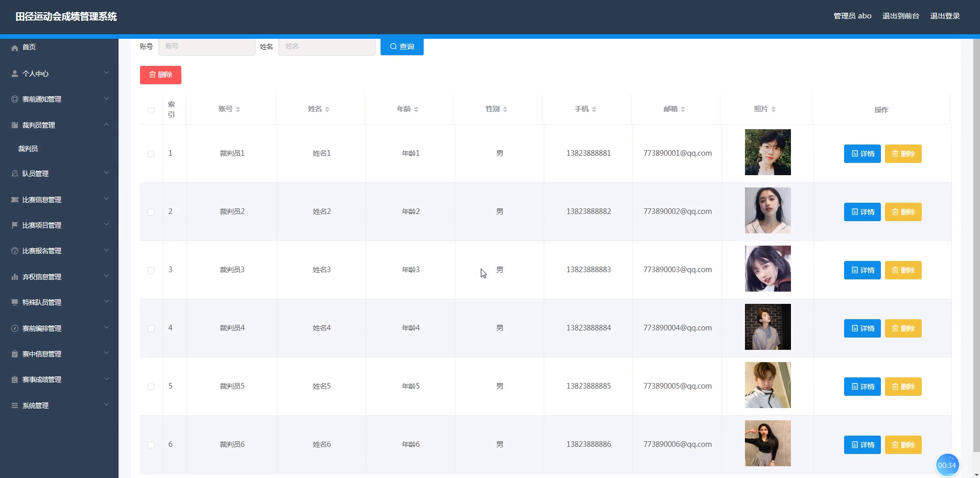Expand the 队员管理 menu chevron
Screen dimensions: 980x478
(x=106, y=173)
